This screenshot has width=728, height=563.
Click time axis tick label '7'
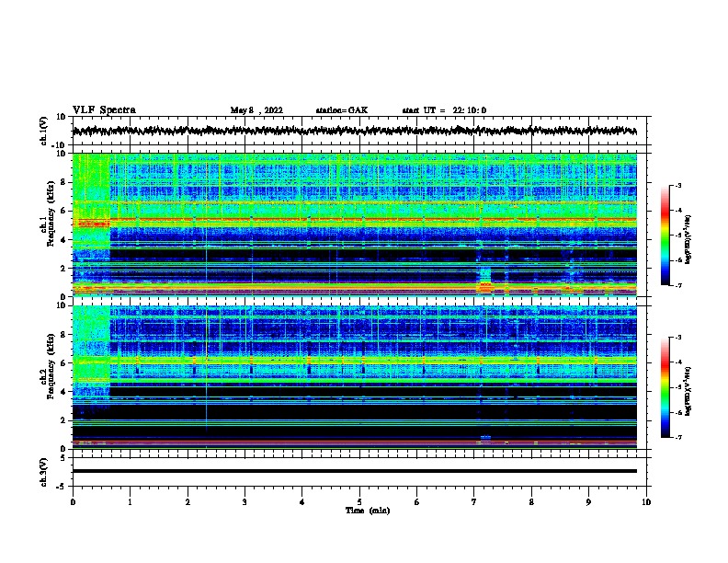pos(474,502)
